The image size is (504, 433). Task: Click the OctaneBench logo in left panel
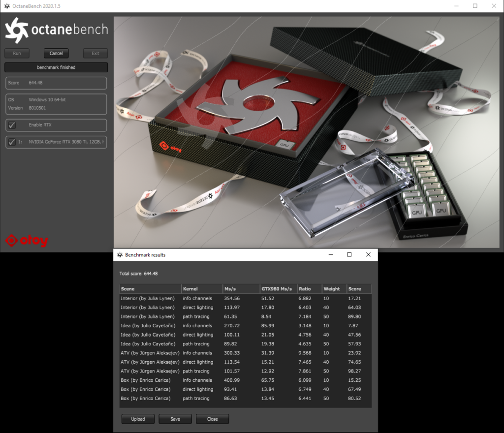coord(56,30)
